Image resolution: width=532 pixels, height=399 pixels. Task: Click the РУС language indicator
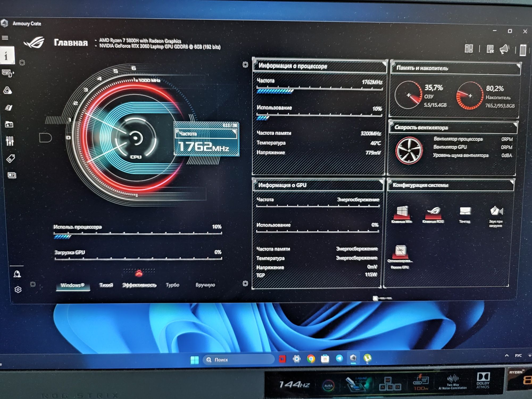coord(518,355)
